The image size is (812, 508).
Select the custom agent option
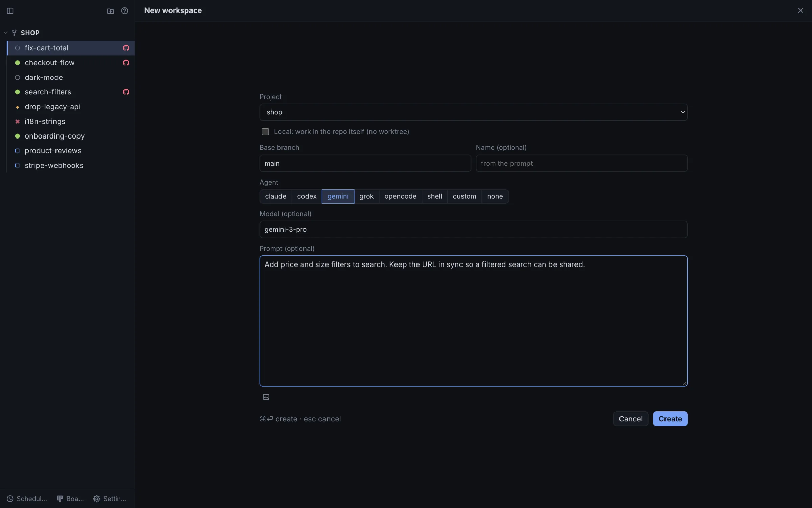(x=464, y=196)
